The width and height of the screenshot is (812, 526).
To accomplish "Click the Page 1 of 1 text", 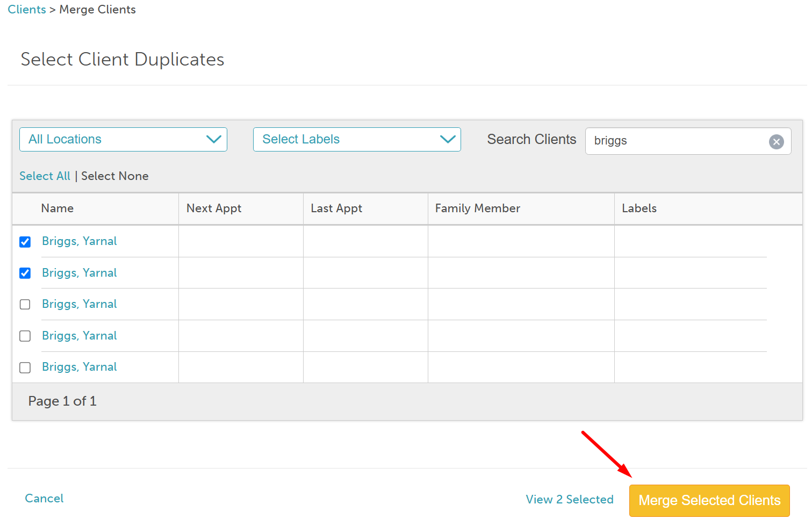I will (x=62, y=401).
